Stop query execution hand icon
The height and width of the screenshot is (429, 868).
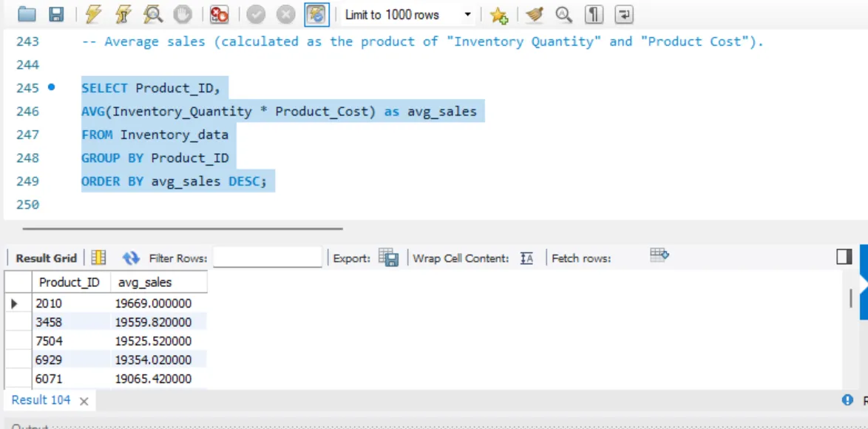(182, 14)
